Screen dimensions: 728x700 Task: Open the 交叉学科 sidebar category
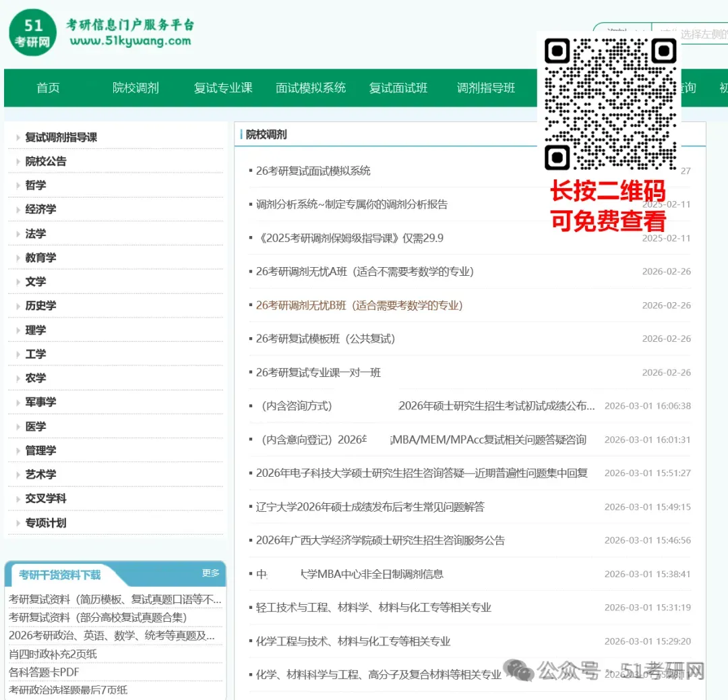pos(46,498)
